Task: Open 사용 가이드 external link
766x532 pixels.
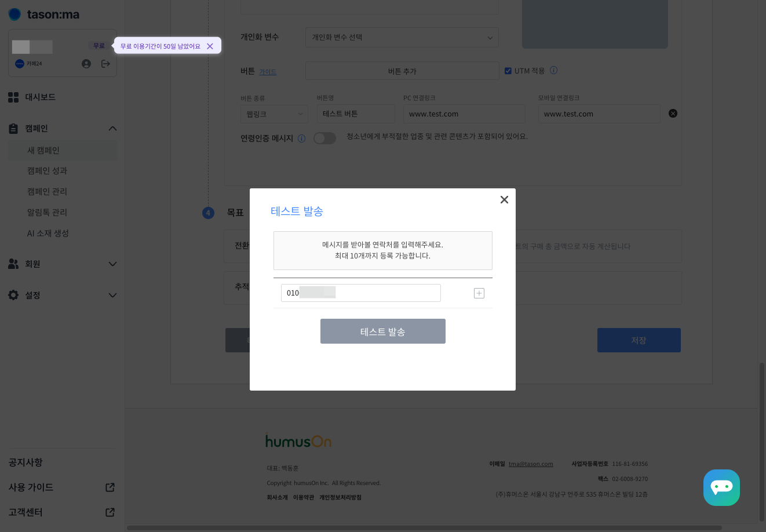Action: click(x=61, y=487)
